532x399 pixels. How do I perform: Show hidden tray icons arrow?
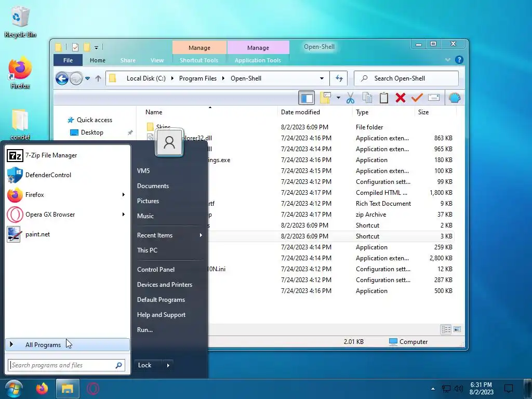click(x=433, y=389)
